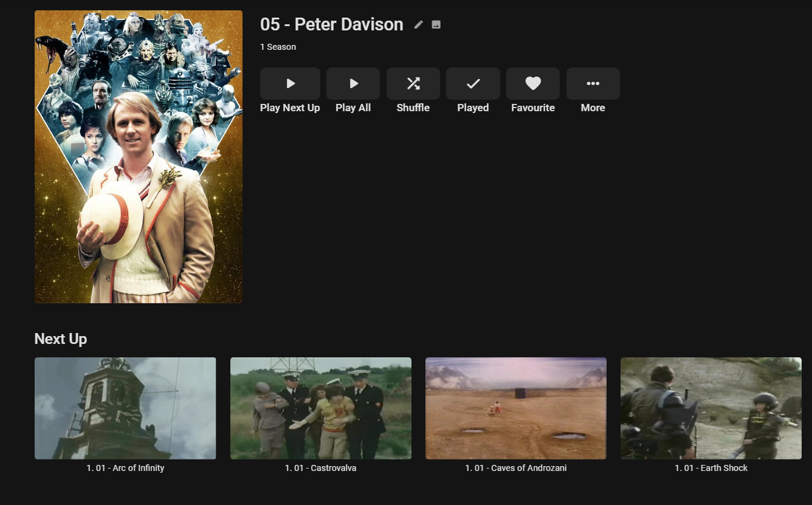Image resolution: width=812 pixels, height=505 pixels.
Task: Click the pencil edit icon beside title
Action: click(418, 25)
